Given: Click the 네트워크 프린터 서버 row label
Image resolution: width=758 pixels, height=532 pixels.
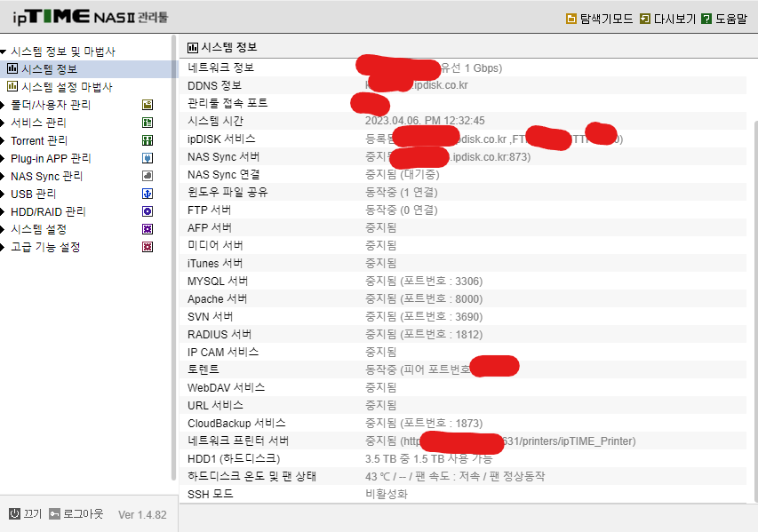Looking at the screenshot, I should [x=238, y=441].
